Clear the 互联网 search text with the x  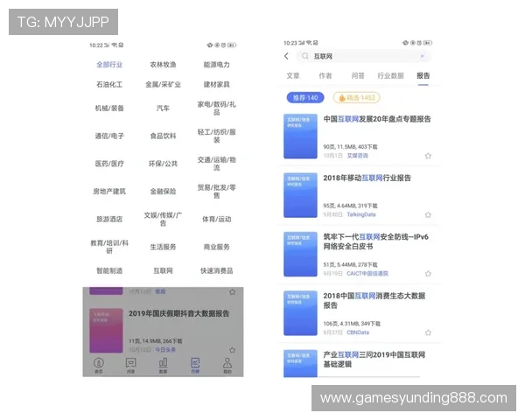422,56
